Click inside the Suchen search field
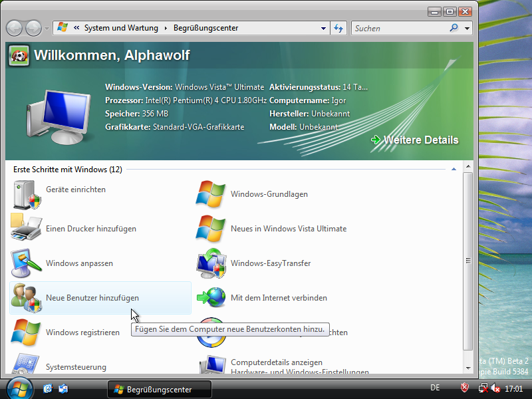 click(399, 28)
